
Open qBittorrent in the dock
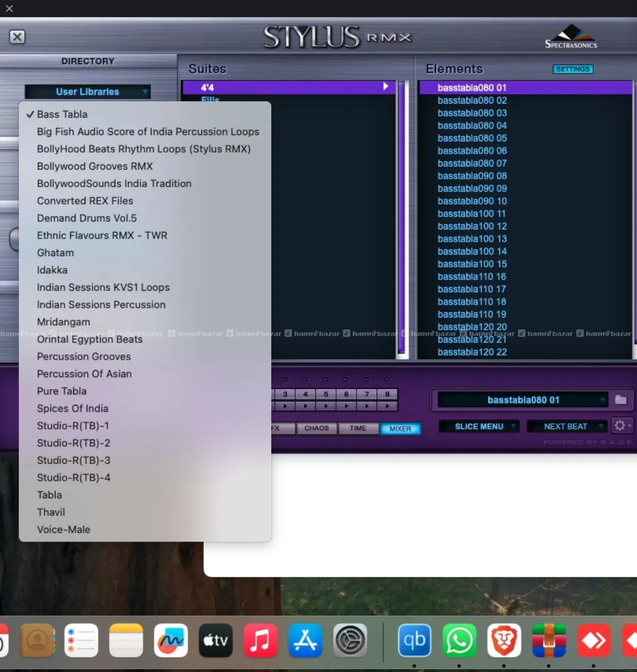(x=414, y=641)
